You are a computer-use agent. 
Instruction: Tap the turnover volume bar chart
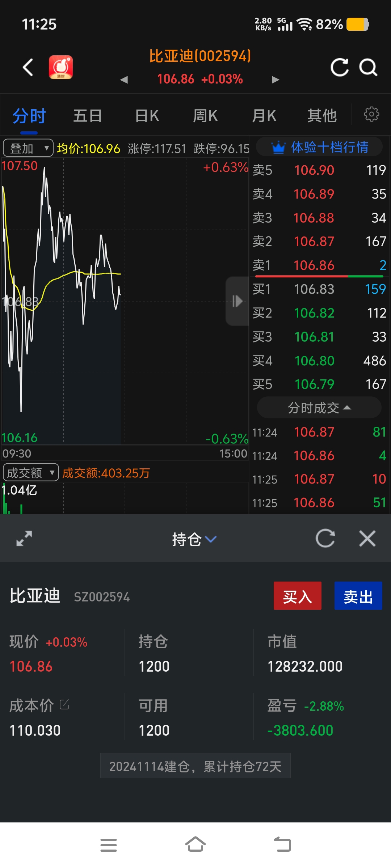pyautogui.click(x=125, y=498)
